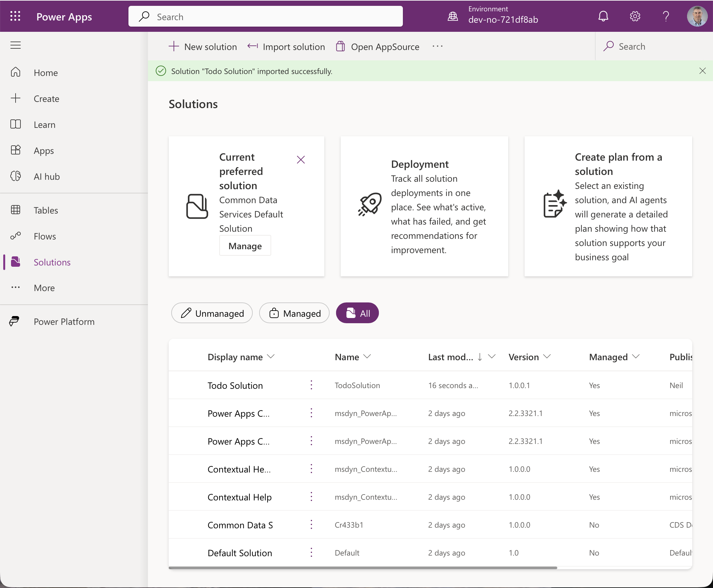Open the Deployment card
713x588 pixels.
[x=424, y=207]
